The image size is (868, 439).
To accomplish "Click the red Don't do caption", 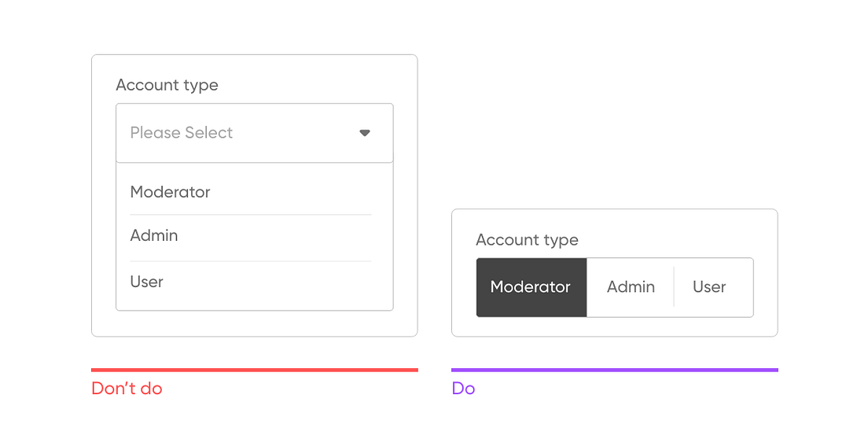I will click(127, 389).
